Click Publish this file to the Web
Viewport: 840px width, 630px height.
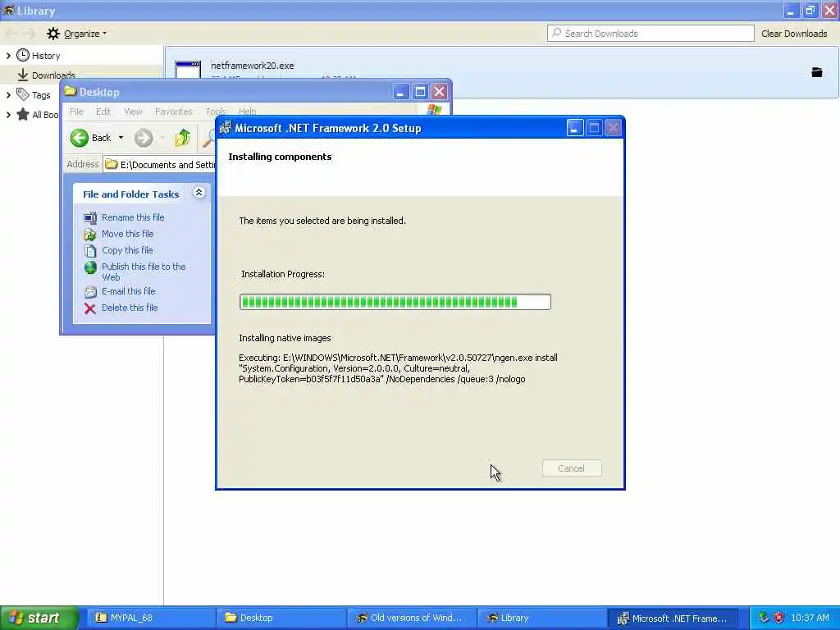[144, 272]
